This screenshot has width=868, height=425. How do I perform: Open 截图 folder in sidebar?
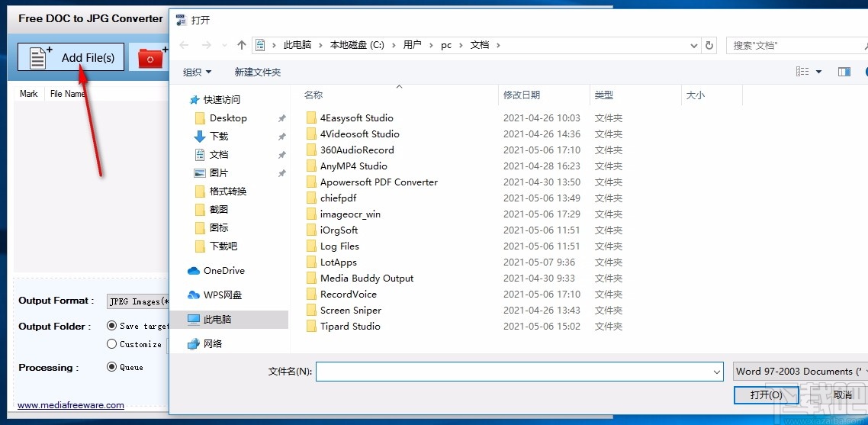point(219,210)
